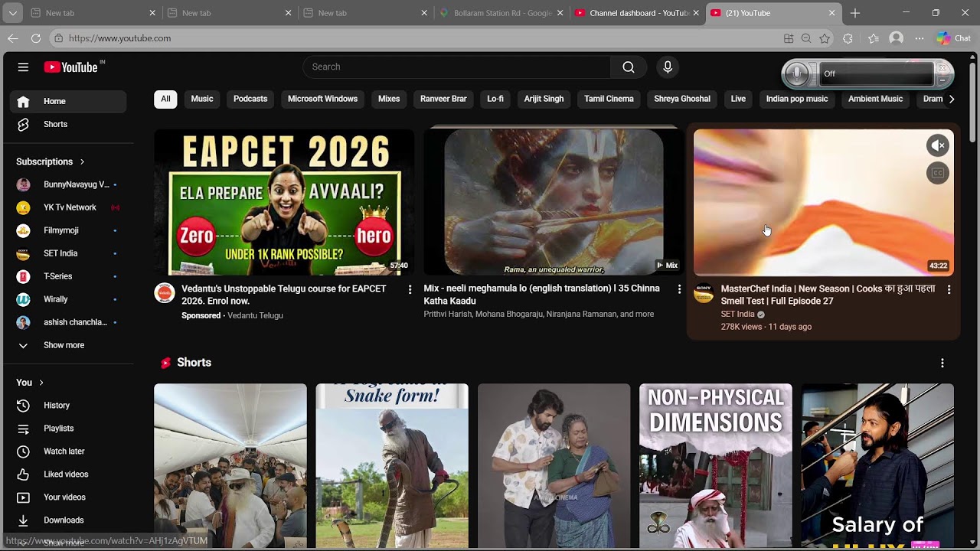Open more options for the Vedantu ad
The height and width of the screenshot is (551, 980).
410,289
